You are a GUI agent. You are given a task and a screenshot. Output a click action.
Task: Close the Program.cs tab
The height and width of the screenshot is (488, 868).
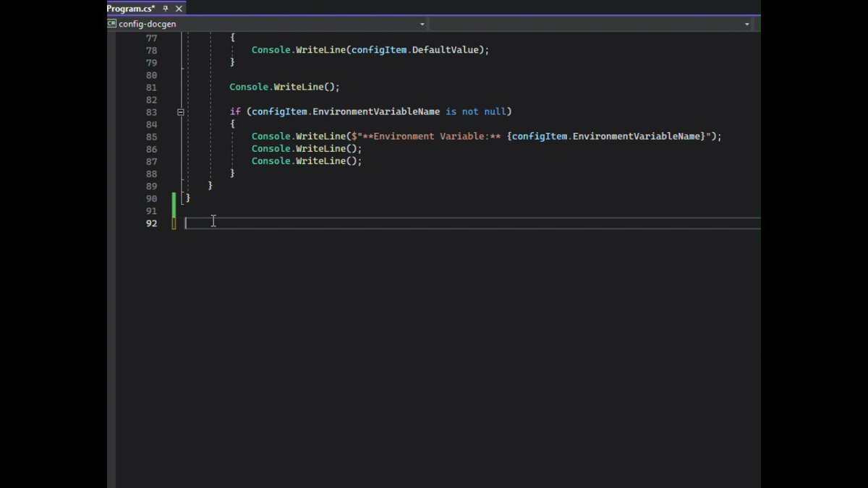[x=179, y=9]
